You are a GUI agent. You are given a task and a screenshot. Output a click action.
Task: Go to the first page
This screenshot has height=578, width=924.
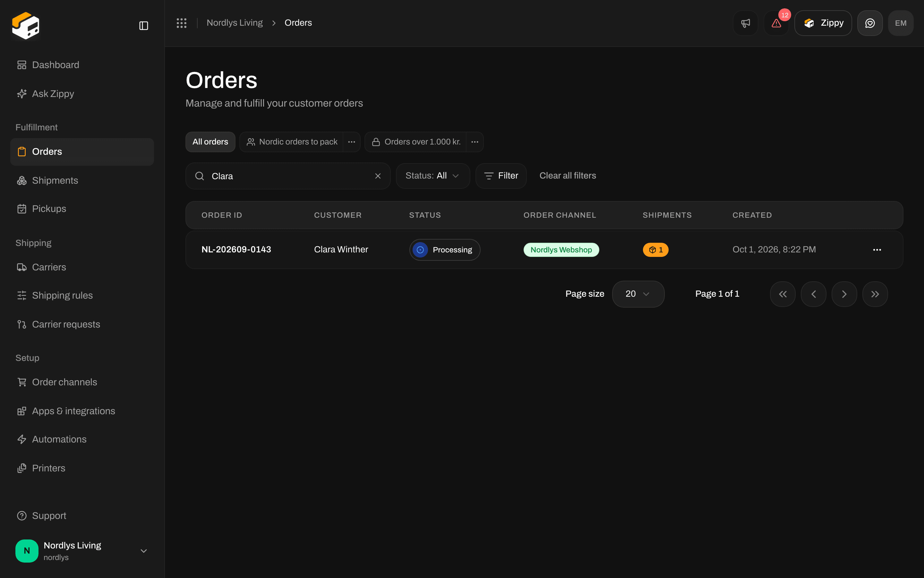[x=783, y=294]
